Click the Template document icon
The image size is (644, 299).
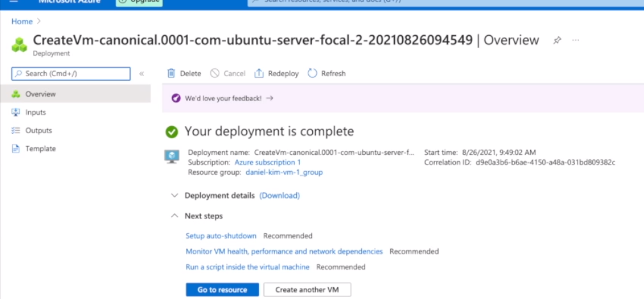click(x=15, y=149)
